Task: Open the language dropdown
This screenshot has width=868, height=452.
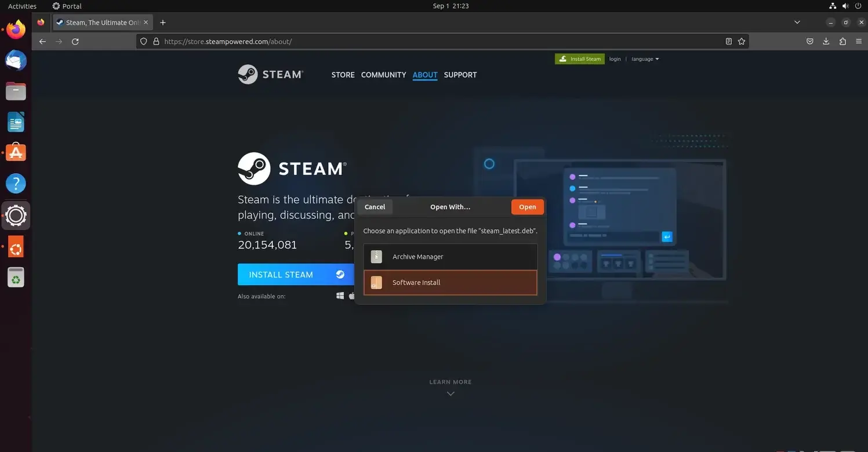Action: tap(645, 59)
